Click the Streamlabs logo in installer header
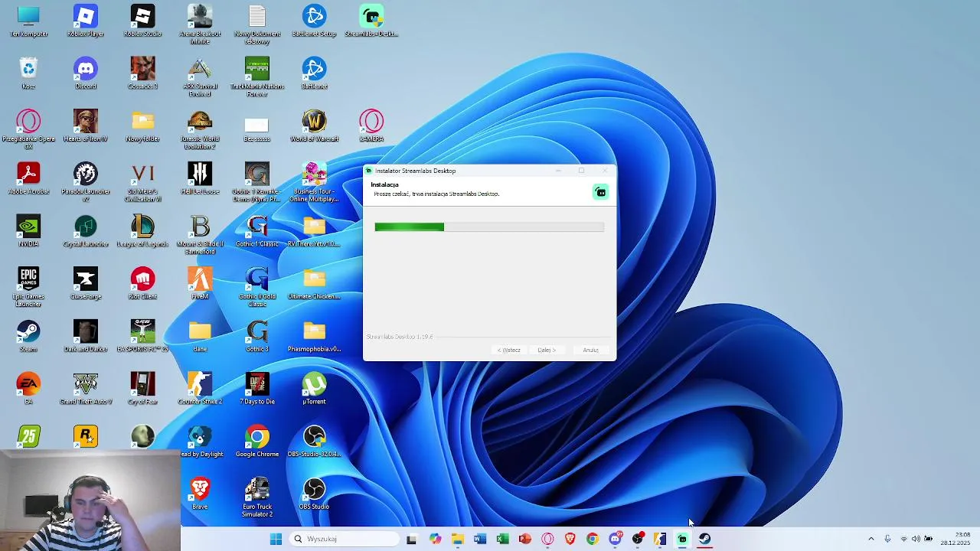 click(x=601, y=192)
